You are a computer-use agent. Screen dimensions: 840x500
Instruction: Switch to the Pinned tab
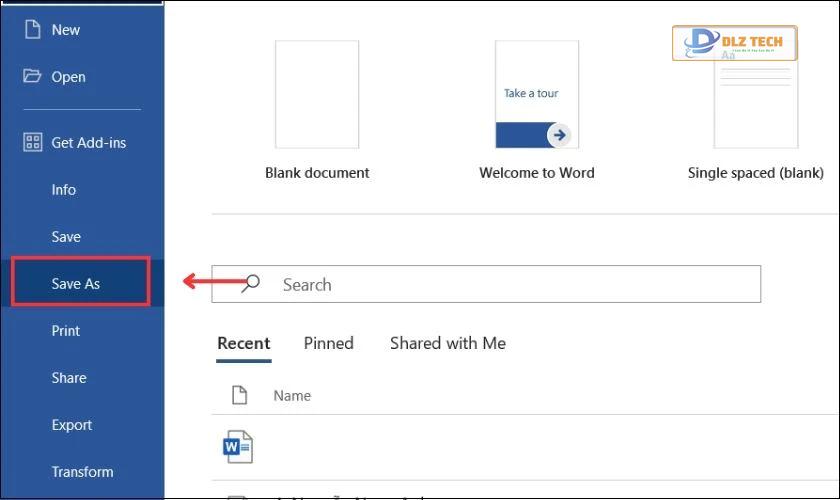328,344
